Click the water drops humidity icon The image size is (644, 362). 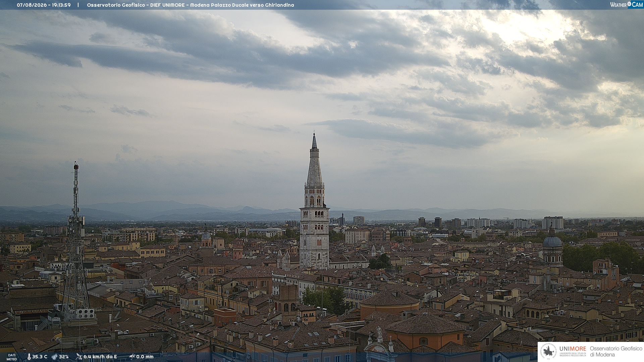point(55,357)
